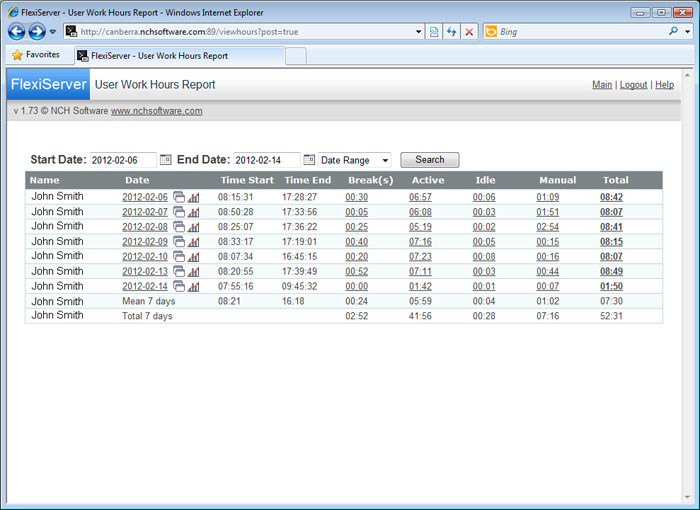Go forward with browser Forward arrow
This screenshot has height=510, width=700.
pyautogui.click(x=37, y=32)
